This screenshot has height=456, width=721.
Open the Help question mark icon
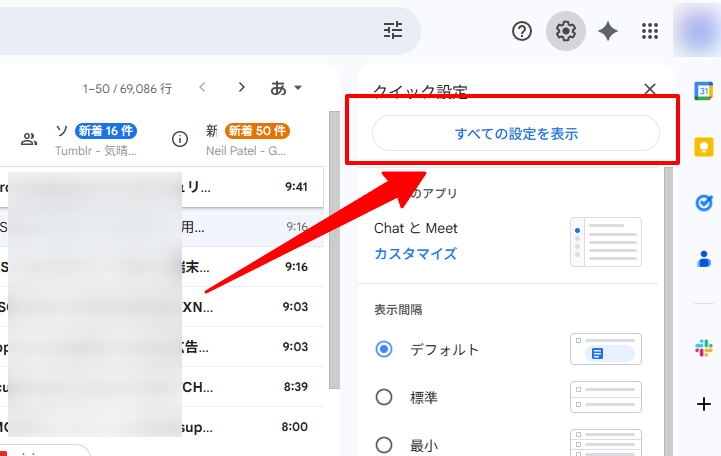[522, 31]
